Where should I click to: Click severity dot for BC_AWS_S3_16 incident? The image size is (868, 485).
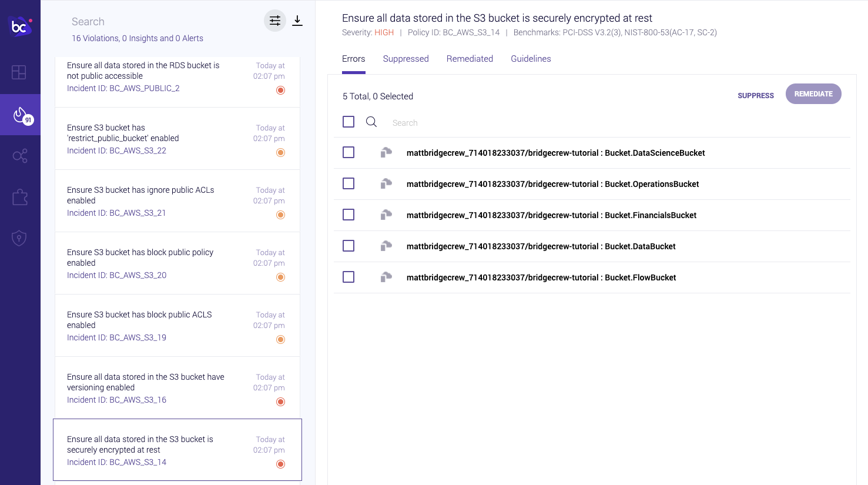(281, 402)
